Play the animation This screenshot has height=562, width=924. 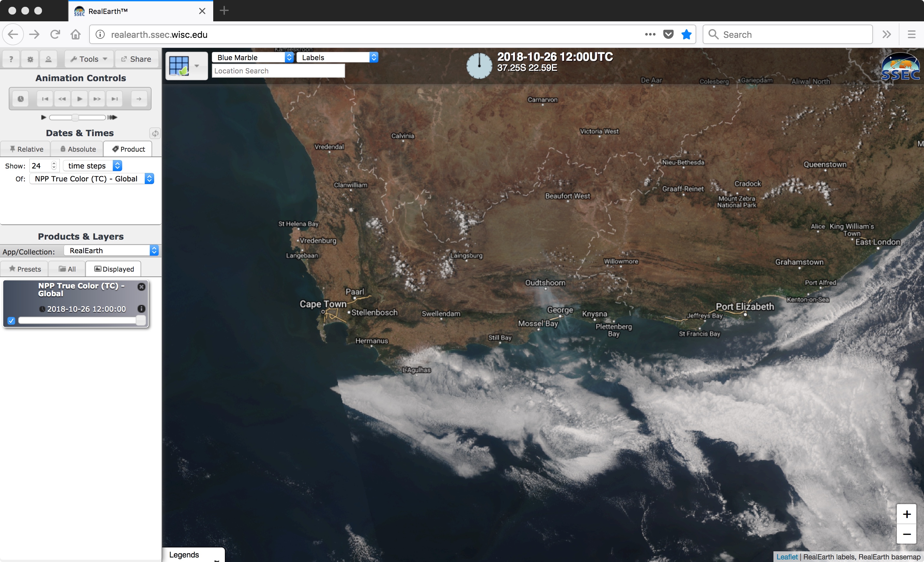click(79, 99)
